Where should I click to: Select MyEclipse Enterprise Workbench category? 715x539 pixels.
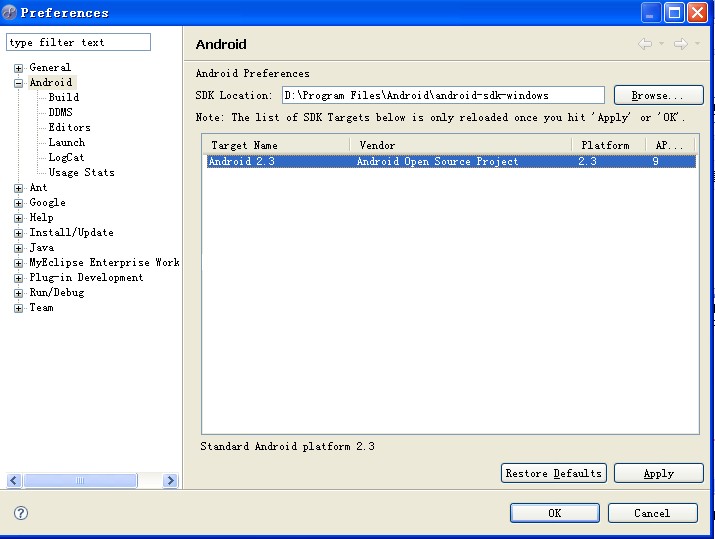pyautogui.click(x=104, y=263)
